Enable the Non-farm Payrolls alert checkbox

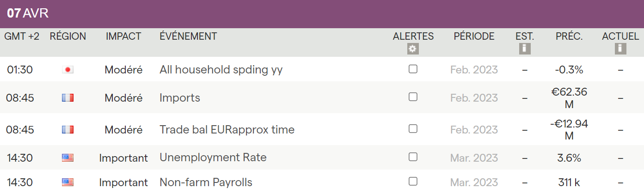pyautogui.click(x=413, y=181)
